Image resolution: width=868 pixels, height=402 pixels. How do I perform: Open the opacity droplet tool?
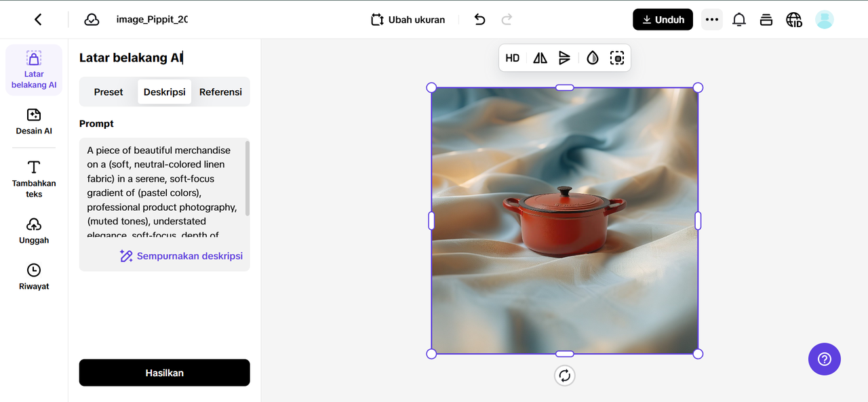tap(593, 58)
